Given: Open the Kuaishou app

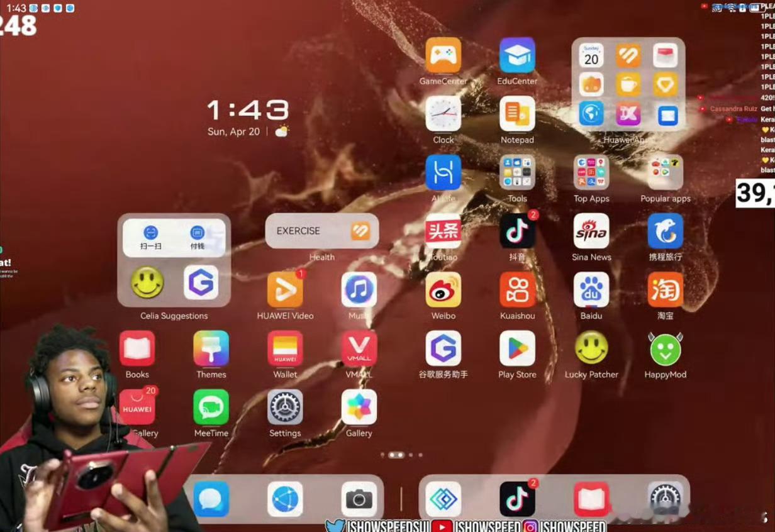Looking at the screenshot, I should pos(517,290).
